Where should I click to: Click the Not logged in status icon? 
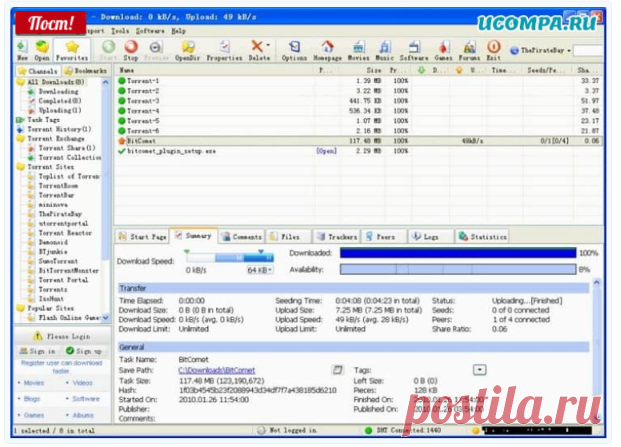(261, 430)
